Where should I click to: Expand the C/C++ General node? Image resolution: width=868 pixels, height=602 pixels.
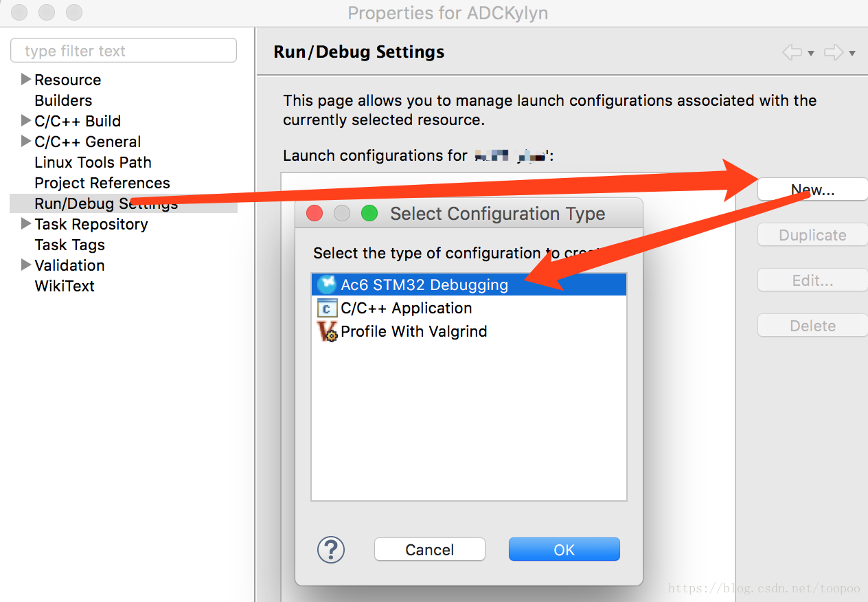(x=26, y=141)
